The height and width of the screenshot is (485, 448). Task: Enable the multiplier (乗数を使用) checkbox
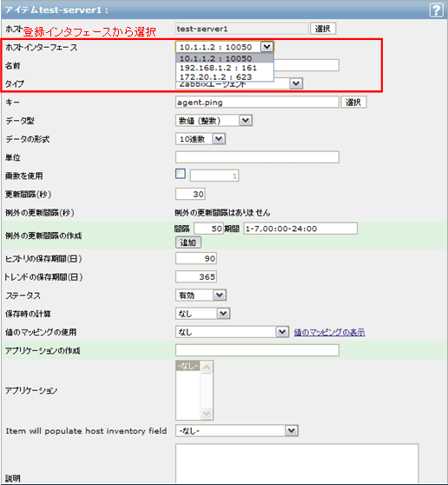(181, 174)
